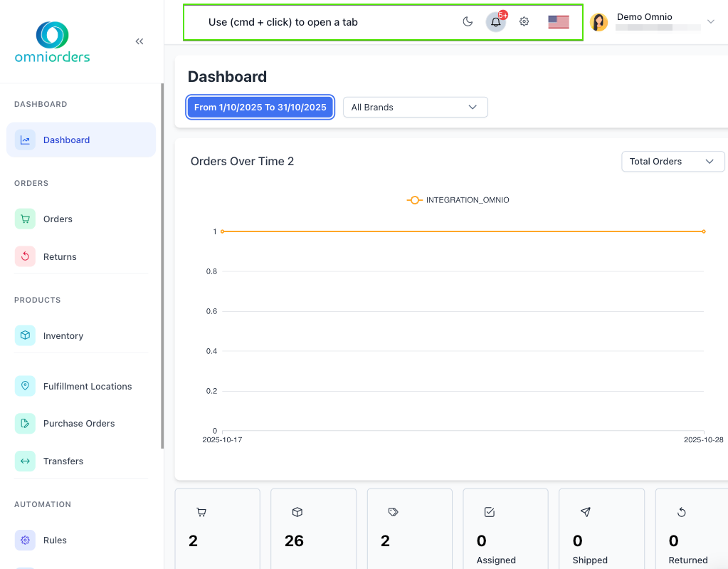Go to Orders in the sidebar menu

pos(58,219)
